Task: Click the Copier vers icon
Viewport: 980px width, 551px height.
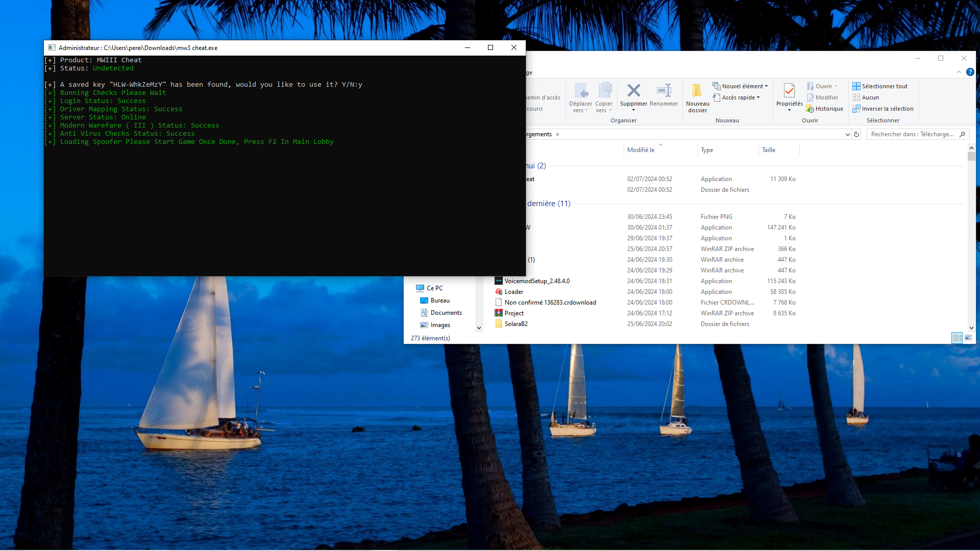Action: coord(604,91)
